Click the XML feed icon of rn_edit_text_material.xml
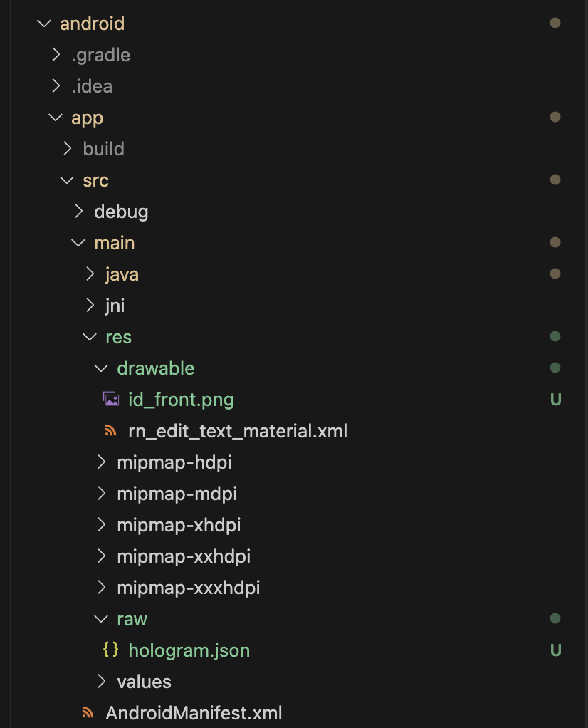Viewport: 588px width, 728px height. [110, 431]
